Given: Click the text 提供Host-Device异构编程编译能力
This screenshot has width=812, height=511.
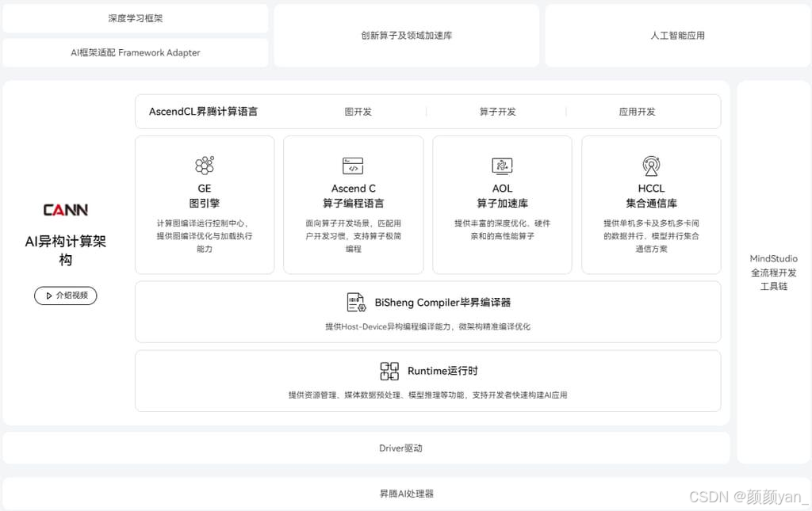Looking at the screenshot, I should [x=427, y=326].
